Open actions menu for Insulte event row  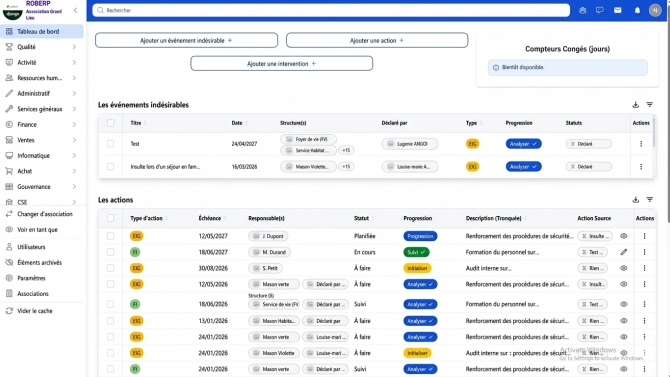point(641,167)
